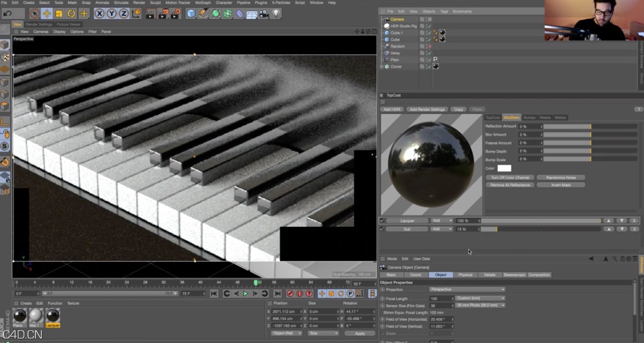Open the Lacquer layer Add blend dropdown
Screen dimensions: 644x343
tap(442, 221)
